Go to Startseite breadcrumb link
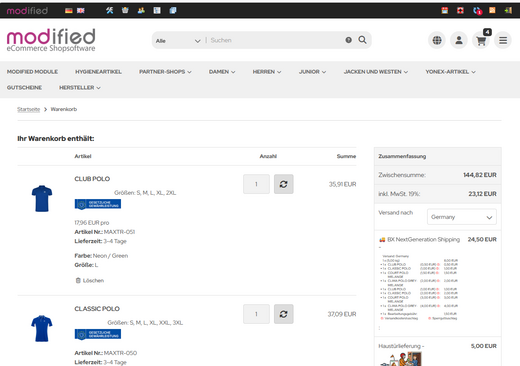Image resolution: width=520 pixels, height=366 pixels. coord(29,109)
